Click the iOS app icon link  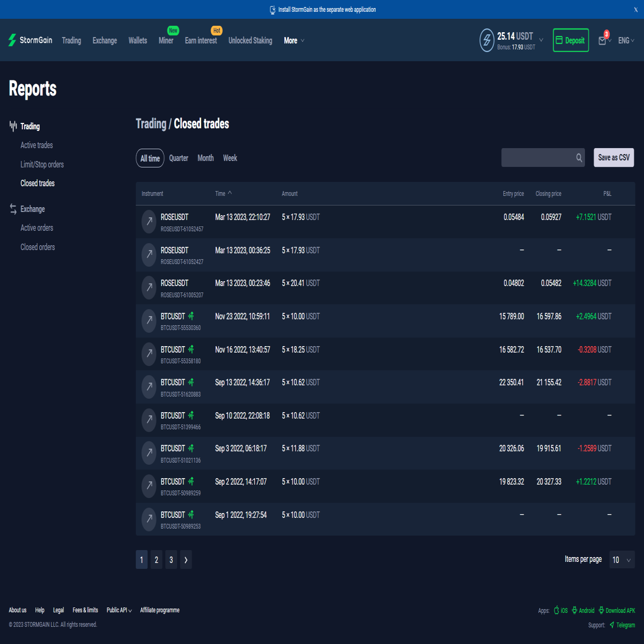click(561, 610)
